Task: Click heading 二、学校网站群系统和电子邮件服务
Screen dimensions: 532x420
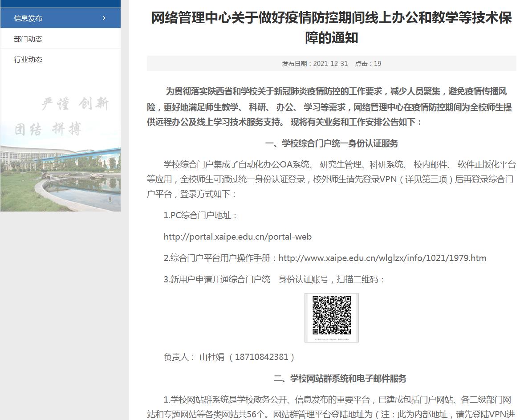Action: pos(340,379)
